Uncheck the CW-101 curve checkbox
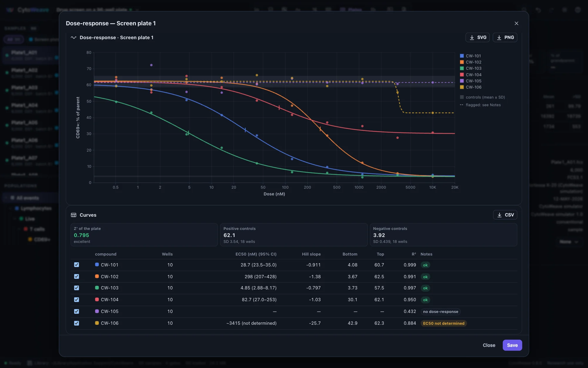The width and height of the screenshot is (588, 368). point(76,265)
